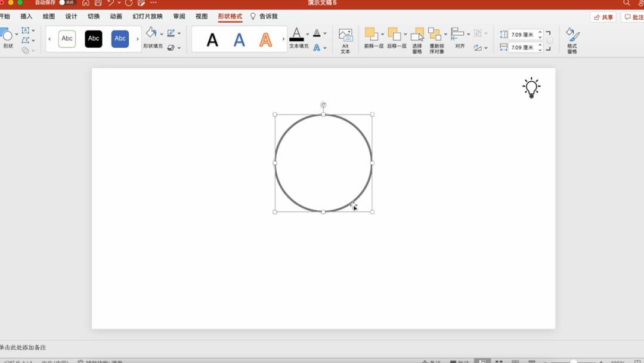Click the 对齐 align icon

(x=457, y=33)
